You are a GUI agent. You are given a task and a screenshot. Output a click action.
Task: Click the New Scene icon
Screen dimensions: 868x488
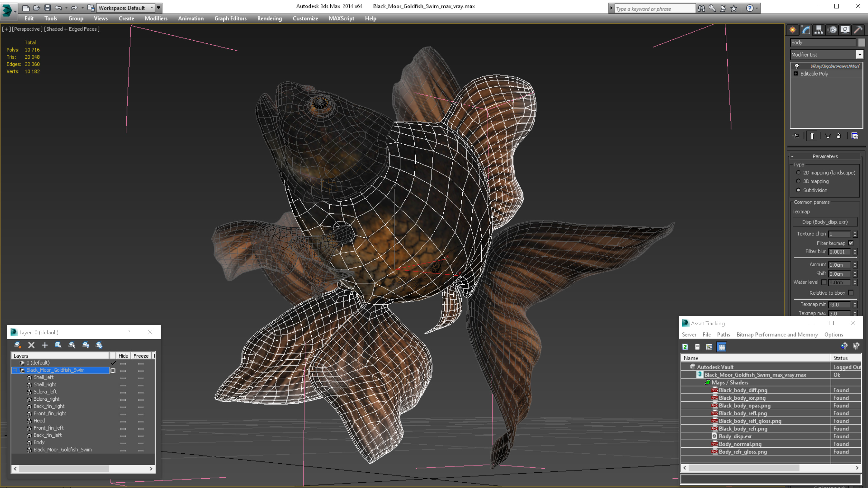click(26, 8)
